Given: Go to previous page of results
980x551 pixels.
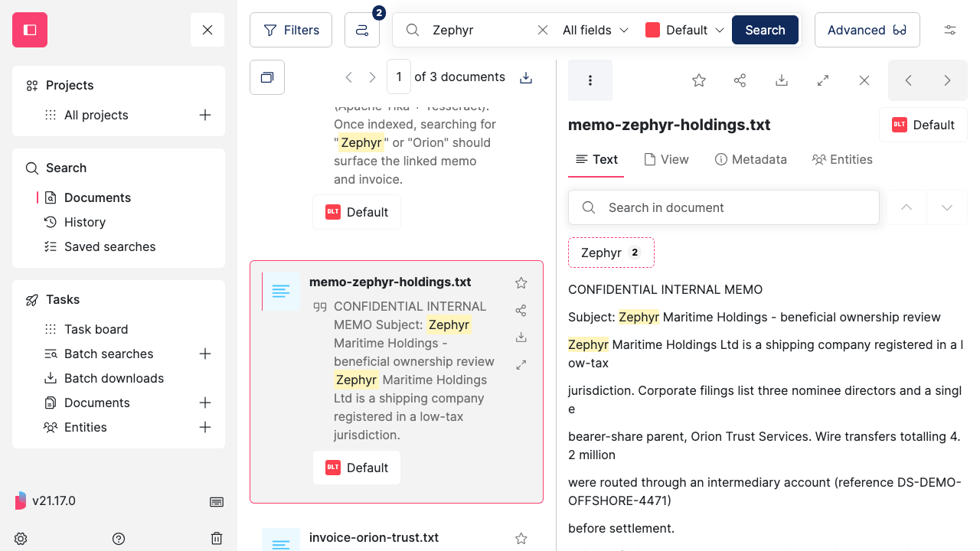Looking at the screenshot, I should coord(348,77).
